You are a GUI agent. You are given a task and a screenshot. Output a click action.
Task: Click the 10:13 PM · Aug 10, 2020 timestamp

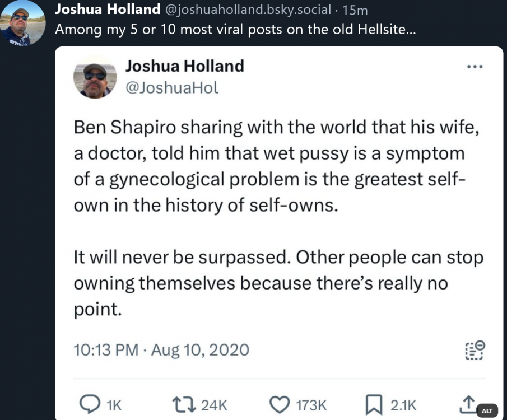(x=161, y=350)
